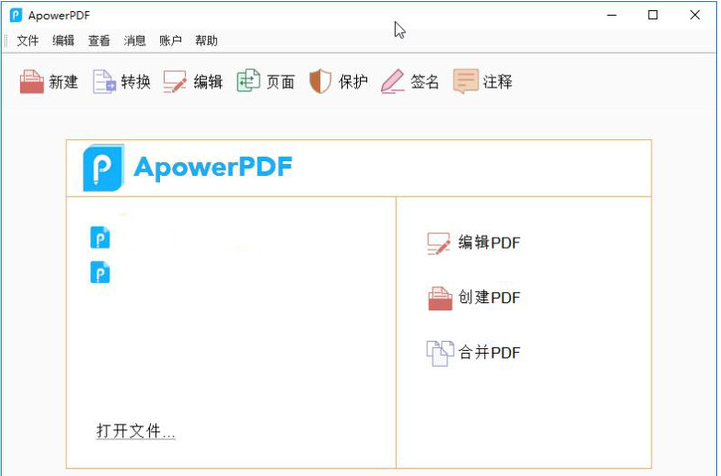This screenshot has height=476, width=721.
Task: Open the 编辑 menu in the menu bar
Action: point(63,40)
